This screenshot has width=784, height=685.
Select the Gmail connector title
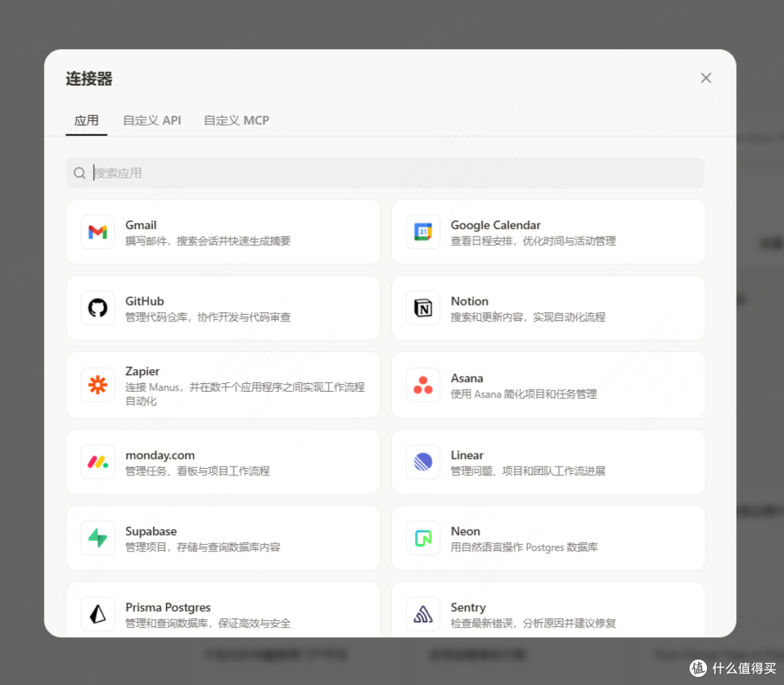tap(141, 226)
